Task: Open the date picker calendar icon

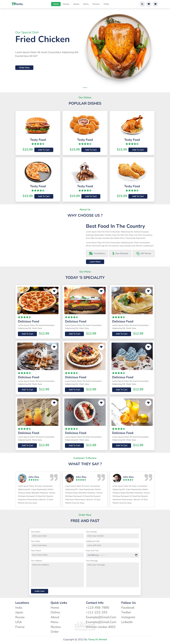Action: [x=136, y=555]
